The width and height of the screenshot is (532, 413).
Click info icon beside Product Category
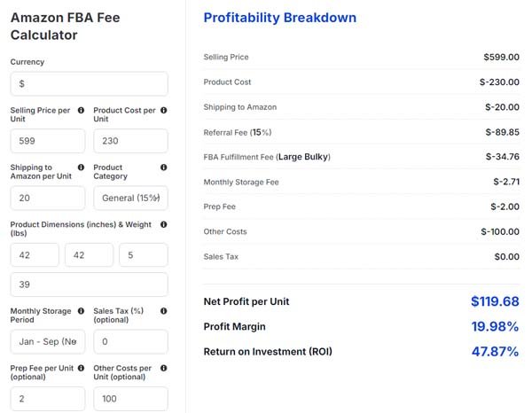(x=163, y=168)
